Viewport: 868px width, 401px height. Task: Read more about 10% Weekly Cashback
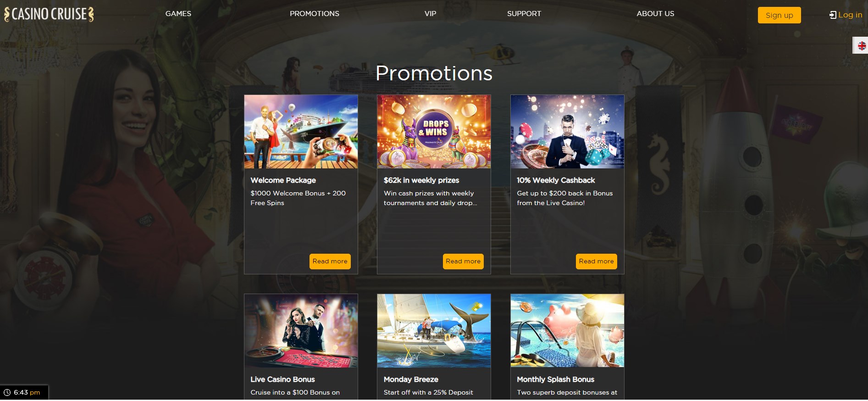click(596, 262)
